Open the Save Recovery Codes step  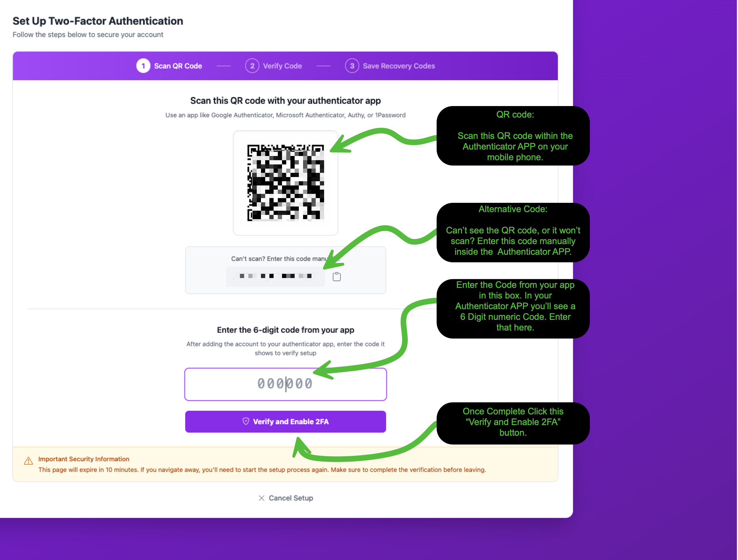pyautogui.click(x=399, y=66)
